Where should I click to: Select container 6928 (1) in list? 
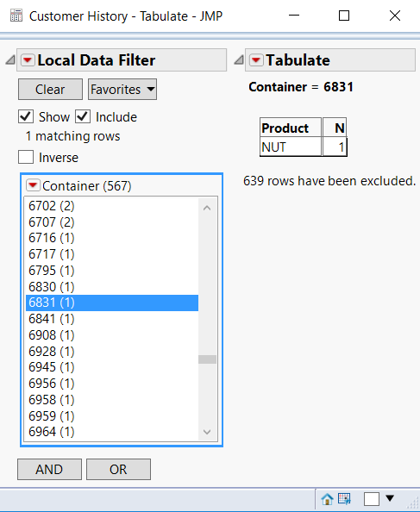click(112, 352)
